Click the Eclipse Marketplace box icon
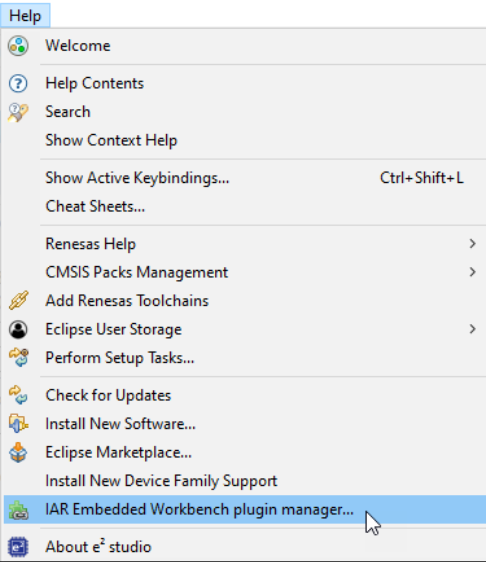The image size is (486, 562). [x=18, y=452]
